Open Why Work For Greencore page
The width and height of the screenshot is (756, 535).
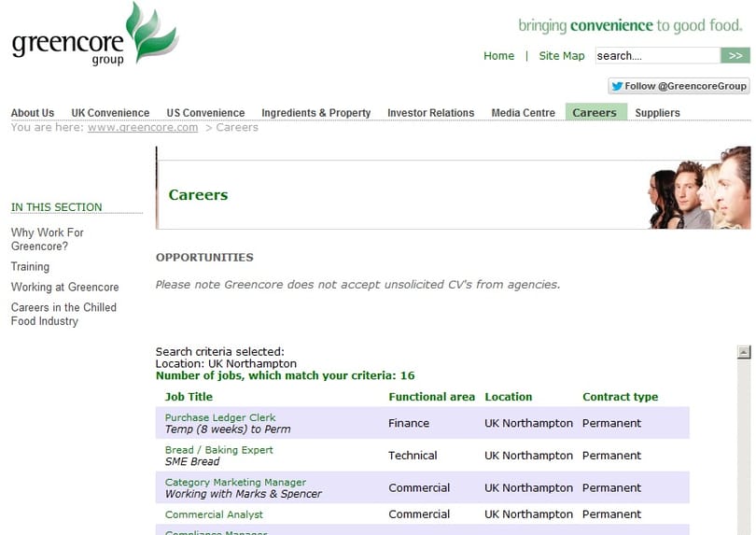pos(48,239)
